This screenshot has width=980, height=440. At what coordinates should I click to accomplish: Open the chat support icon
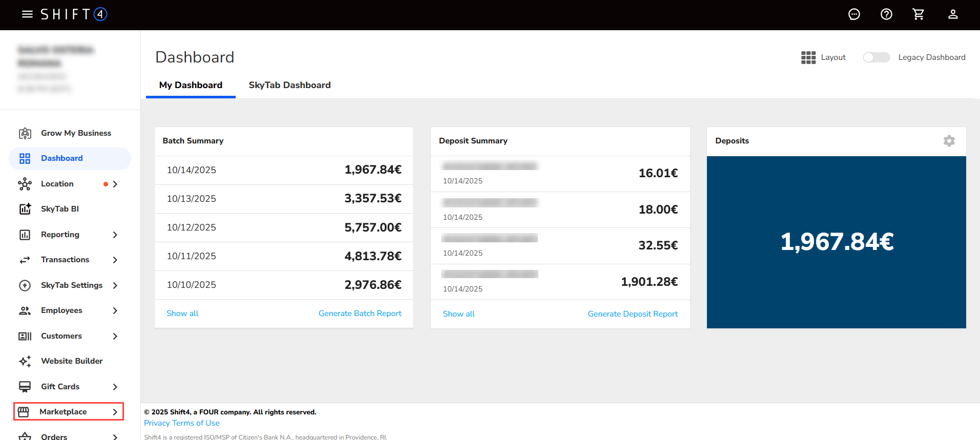[854, 14]
